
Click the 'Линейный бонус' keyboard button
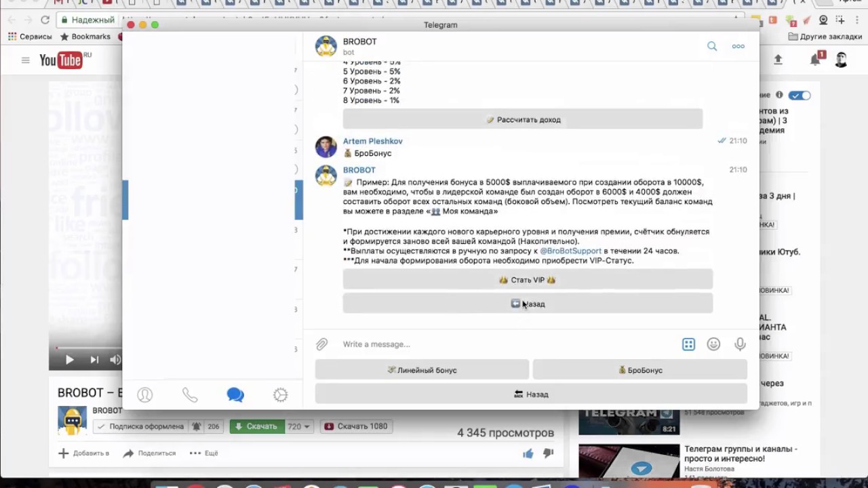click(x=422, y=370)
